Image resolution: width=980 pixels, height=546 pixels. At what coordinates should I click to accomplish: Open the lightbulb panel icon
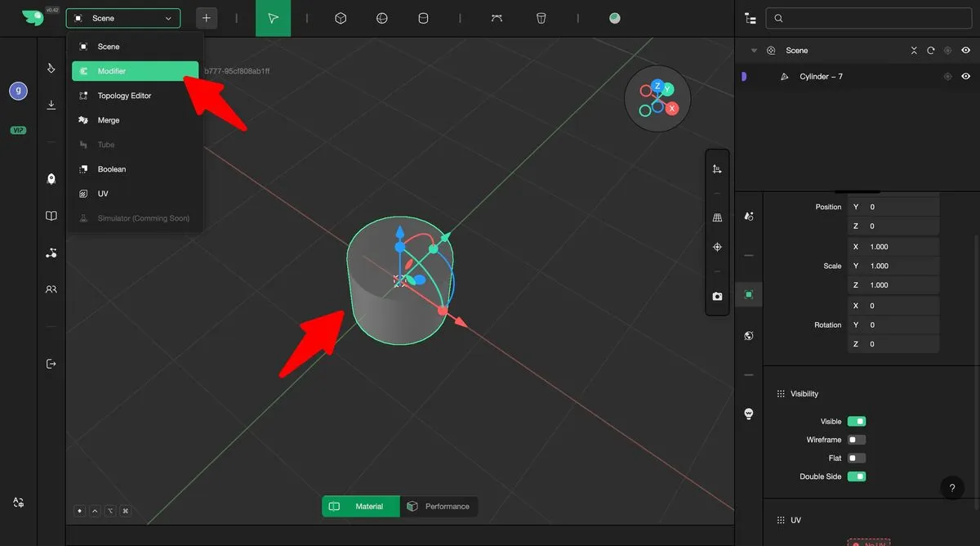[x=748, y=414]
